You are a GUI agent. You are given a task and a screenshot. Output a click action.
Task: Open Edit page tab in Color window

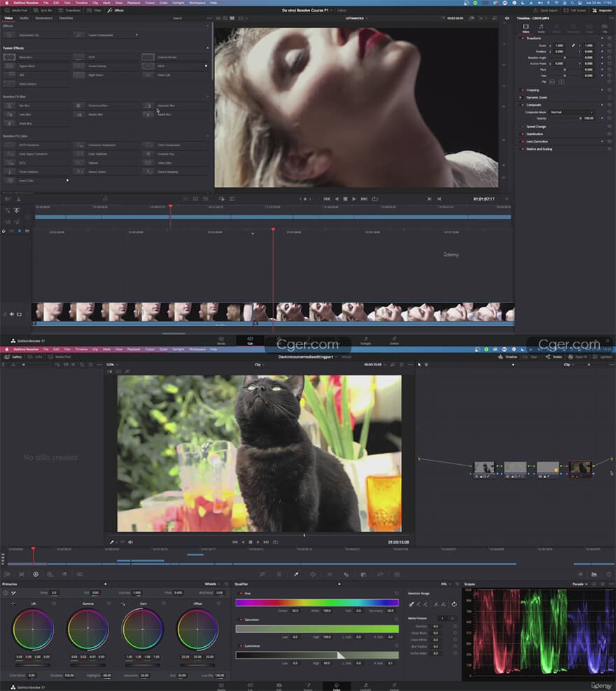coord(279,686)
